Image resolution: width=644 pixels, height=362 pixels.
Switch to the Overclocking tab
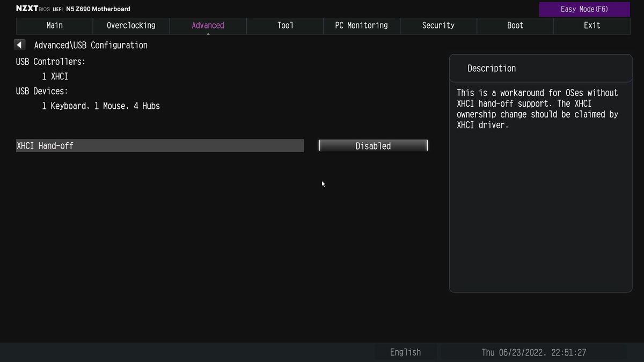point(131,25)
